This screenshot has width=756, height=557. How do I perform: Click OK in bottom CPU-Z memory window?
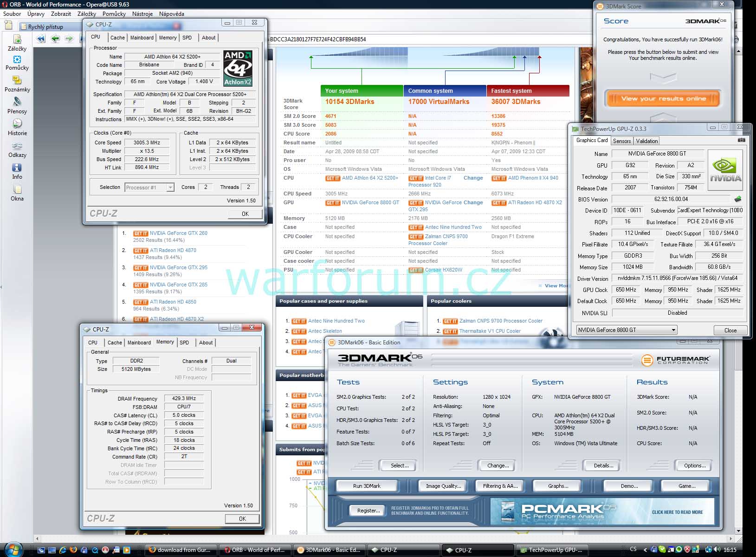point(242,519)
